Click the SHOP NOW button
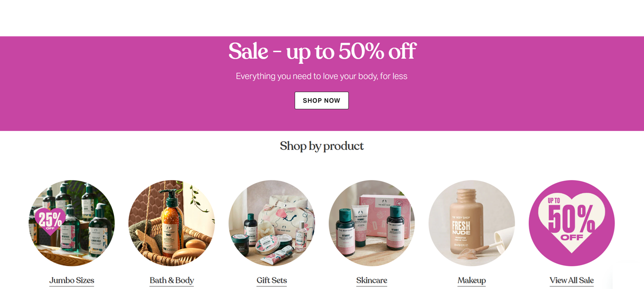This screenshot has height=289, width=644. pyautogui.click(x=321, y=100)
